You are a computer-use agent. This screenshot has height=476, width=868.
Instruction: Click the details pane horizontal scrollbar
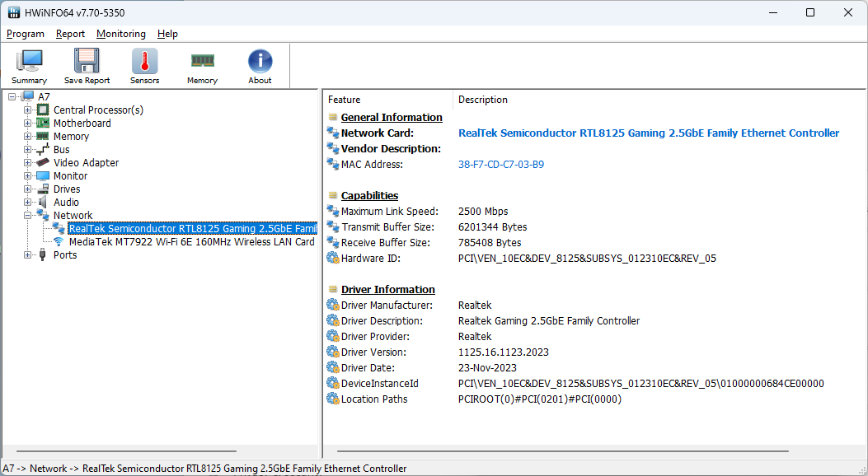tap(562, 451)
